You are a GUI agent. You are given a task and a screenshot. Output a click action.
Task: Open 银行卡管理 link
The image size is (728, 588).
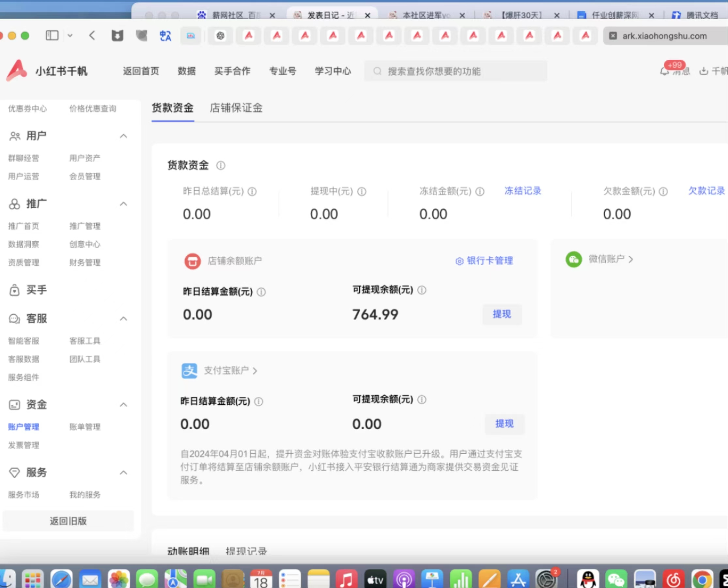484,261
